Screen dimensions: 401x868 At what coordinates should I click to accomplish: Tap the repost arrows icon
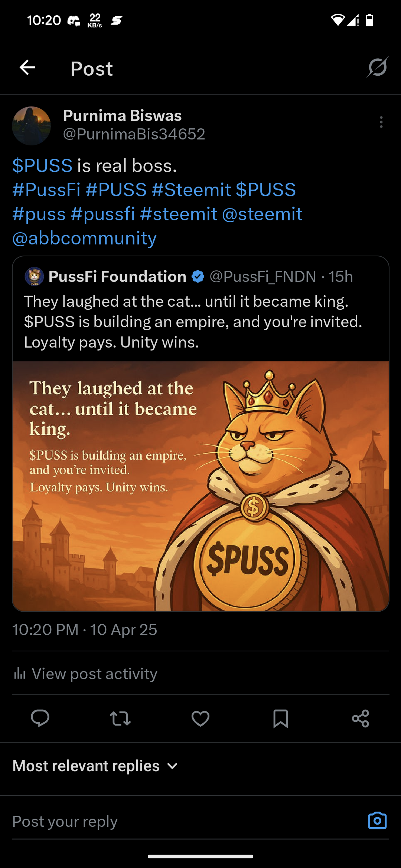(x=120, y=718)
